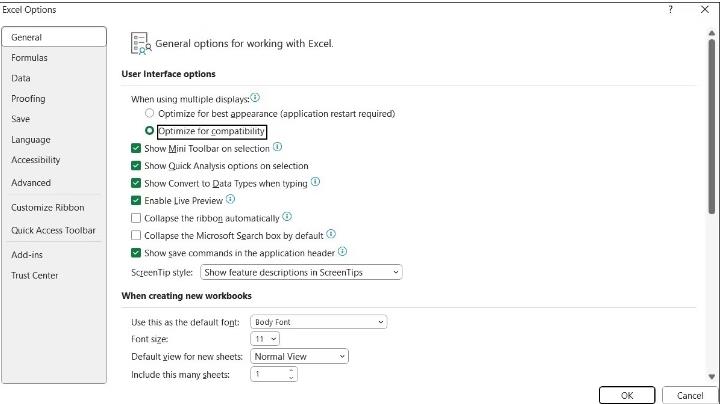This screenshot has height=404, width=720.
Task: Open the ScreenTip style dropdown
Action: (301, 272)
